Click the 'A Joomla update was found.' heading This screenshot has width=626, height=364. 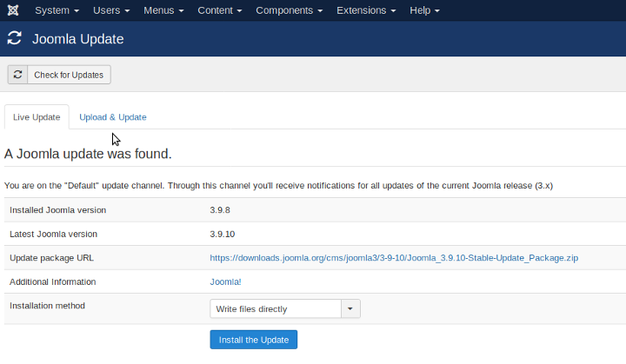pos(88,154)
